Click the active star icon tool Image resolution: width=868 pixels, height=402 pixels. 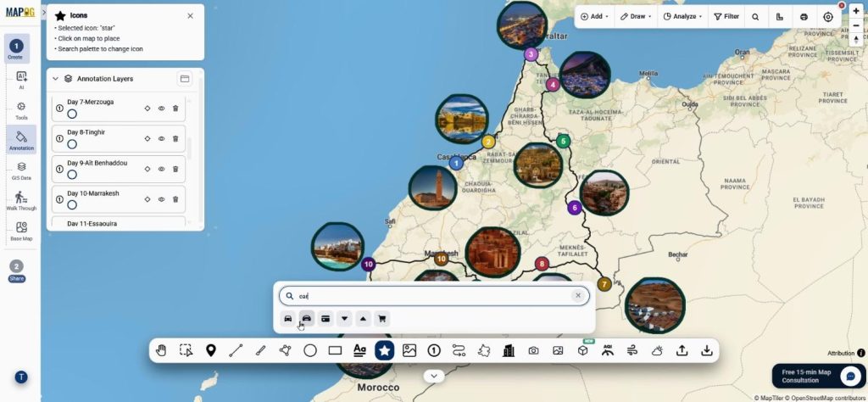[x=384, y=350]
